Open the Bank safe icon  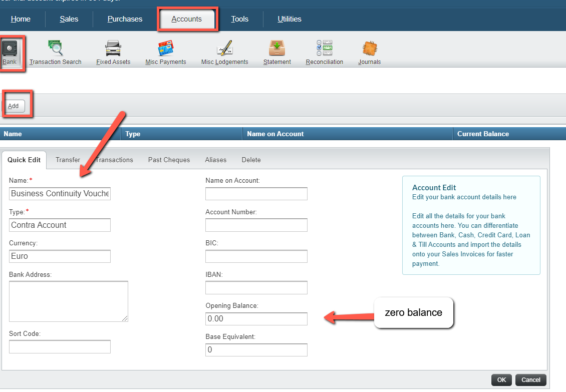(x=10, y=49)
